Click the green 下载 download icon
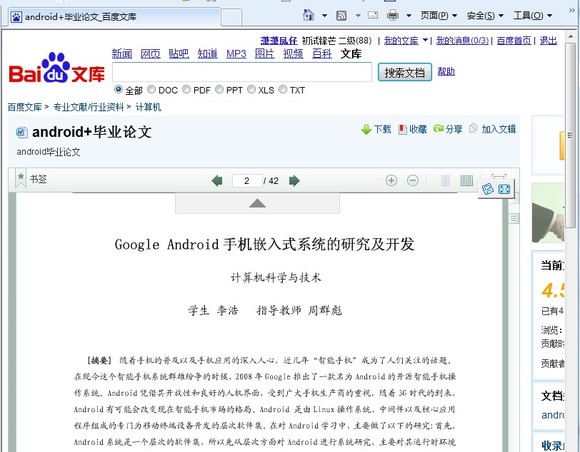This screenshot has height=452, width=580. pos(366,129)
